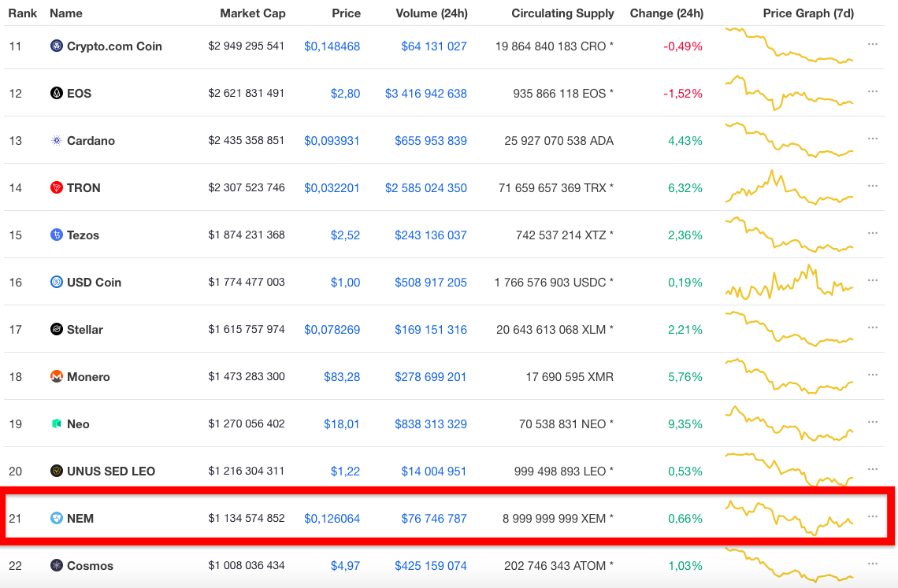Sort the table by Rank column
Image resolution: width=898 pixels, height=588 pixels.
[x=22, y=13]
